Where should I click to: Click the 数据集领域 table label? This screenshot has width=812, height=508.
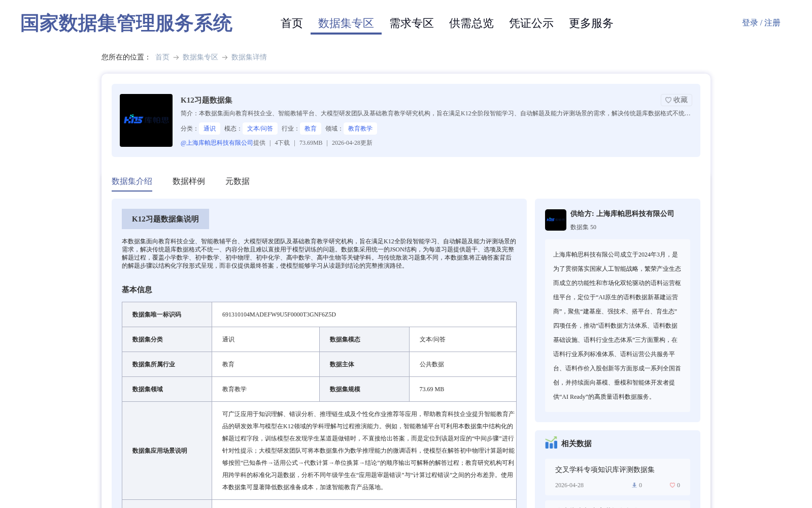[x=148, y=389]
